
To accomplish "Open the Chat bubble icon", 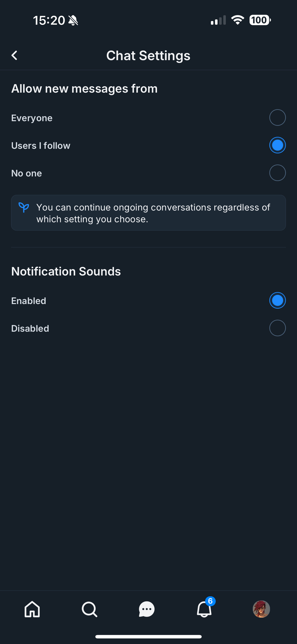I will (x=147, y=609).
